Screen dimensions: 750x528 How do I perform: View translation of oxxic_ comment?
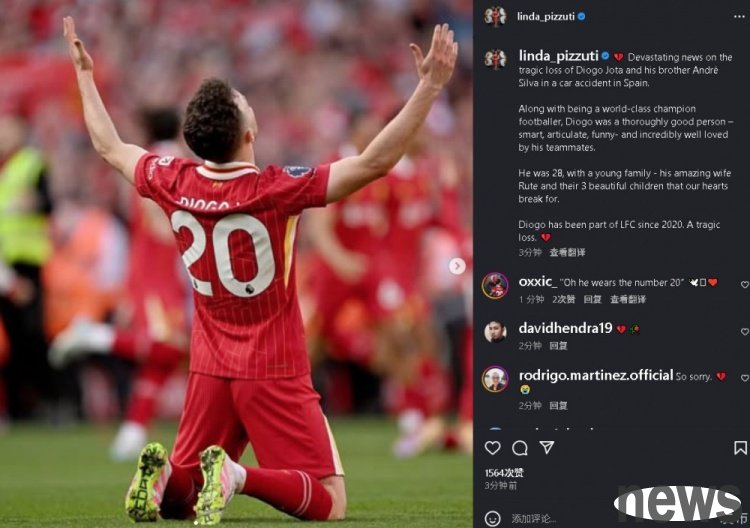pos(628,299)
